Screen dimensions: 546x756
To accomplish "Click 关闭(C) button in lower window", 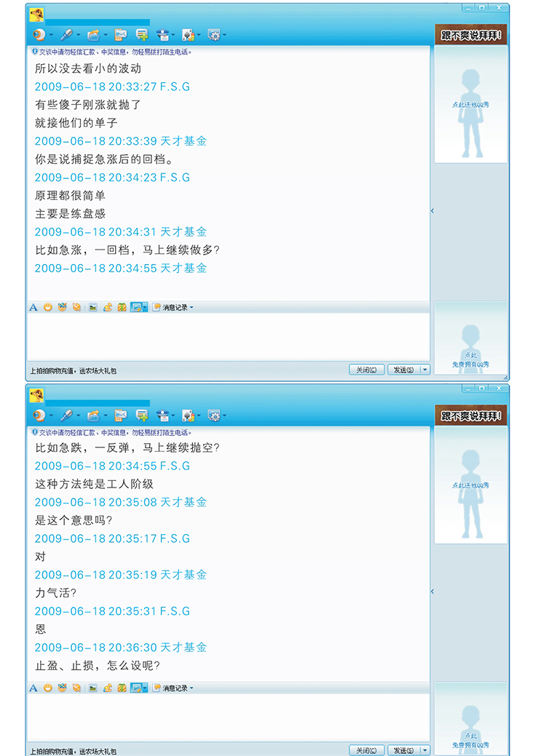I will (x=367, y=751).
